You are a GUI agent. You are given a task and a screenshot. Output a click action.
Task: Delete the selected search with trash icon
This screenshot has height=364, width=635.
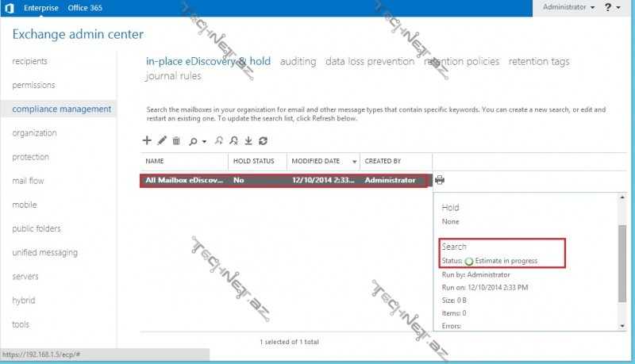coord(176,140)
